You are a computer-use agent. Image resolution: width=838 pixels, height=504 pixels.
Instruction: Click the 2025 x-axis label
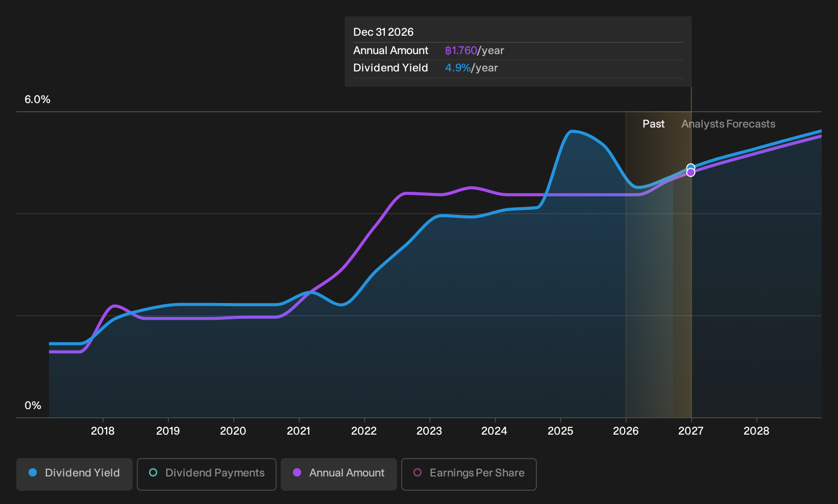click(x=560, y=431)
